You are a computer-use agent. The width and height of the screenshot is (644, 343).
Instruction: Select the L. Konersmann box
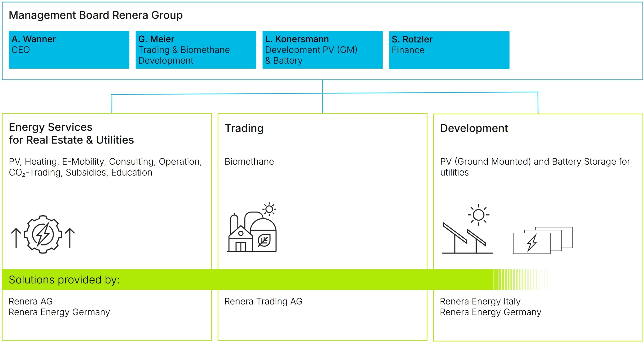(322, 50)
